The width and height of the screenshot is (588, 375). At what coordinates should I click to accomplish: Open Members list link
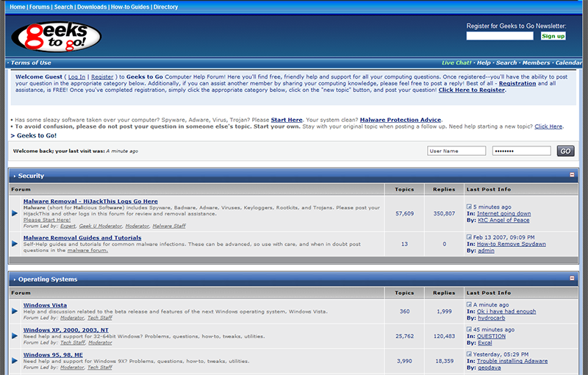536,63
